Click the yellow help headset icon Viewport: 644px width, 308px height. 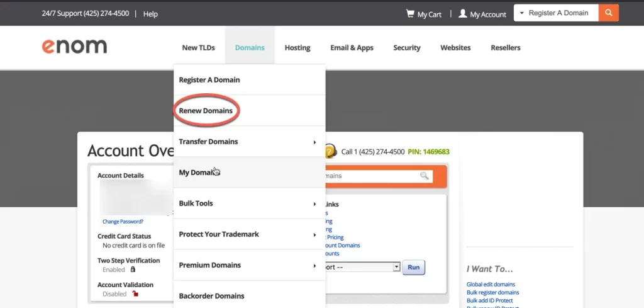tap(331, 151)
